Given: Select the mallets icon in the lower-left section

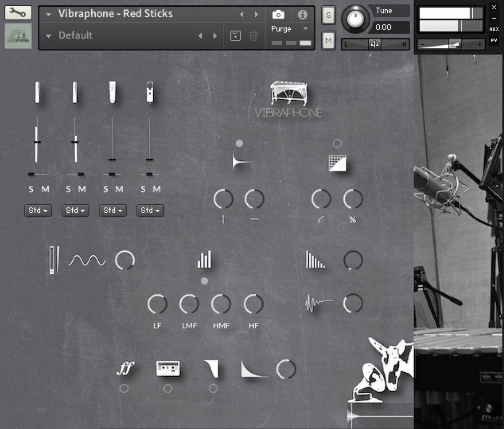Looking at the screenshot, I should (x=54, y=260).
